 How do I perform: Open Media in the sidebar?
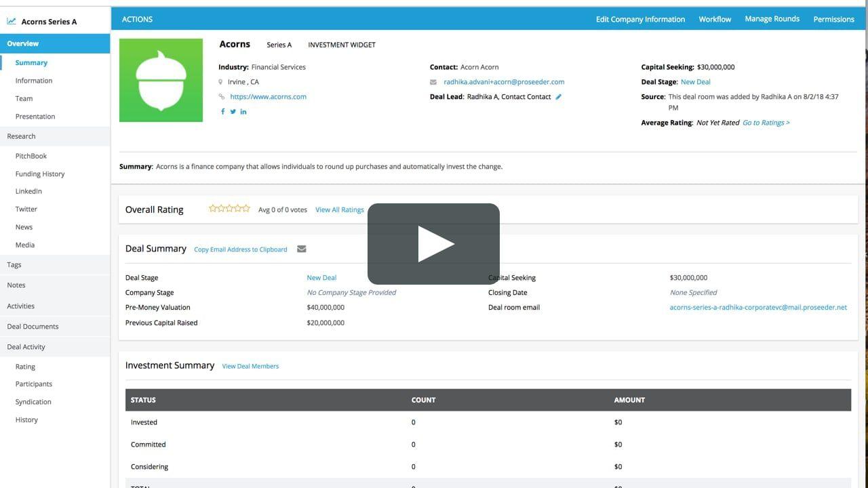(25, 245)
